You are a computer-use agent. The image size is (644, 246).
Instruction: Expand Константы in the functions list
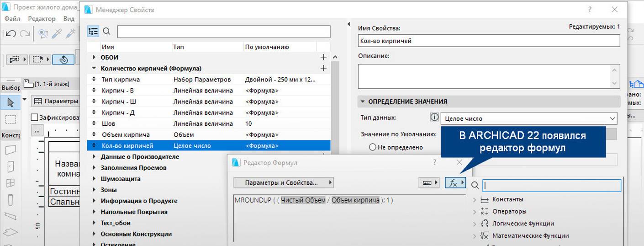point(475,200)
